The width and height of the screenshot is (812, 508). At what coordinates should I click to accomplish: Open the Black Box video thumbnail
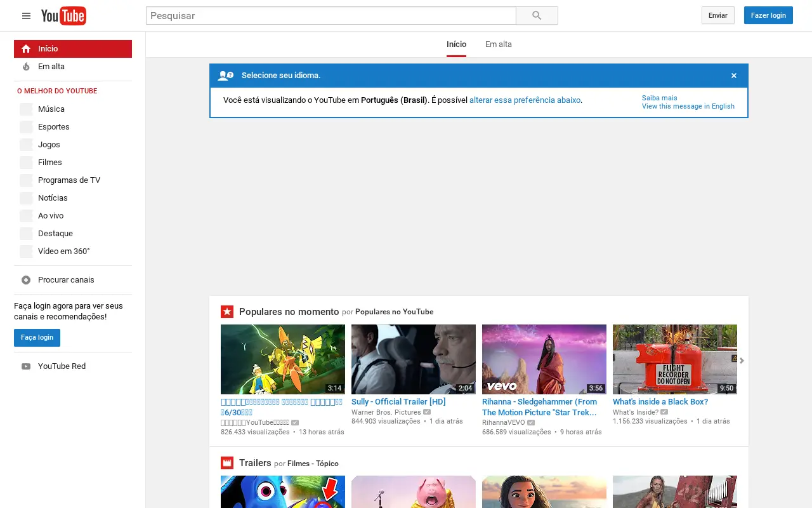click(675, 359)
